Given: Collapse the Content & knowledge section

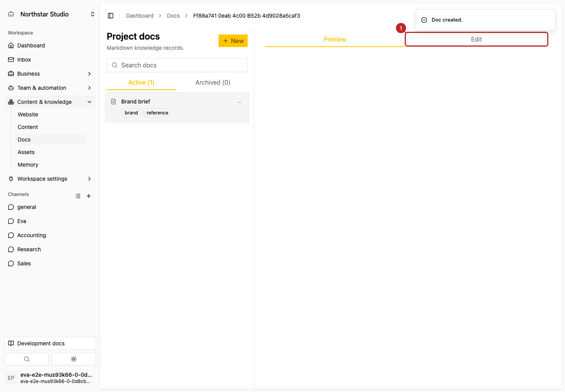Looking at the screenshot, I should click(50, 102).
